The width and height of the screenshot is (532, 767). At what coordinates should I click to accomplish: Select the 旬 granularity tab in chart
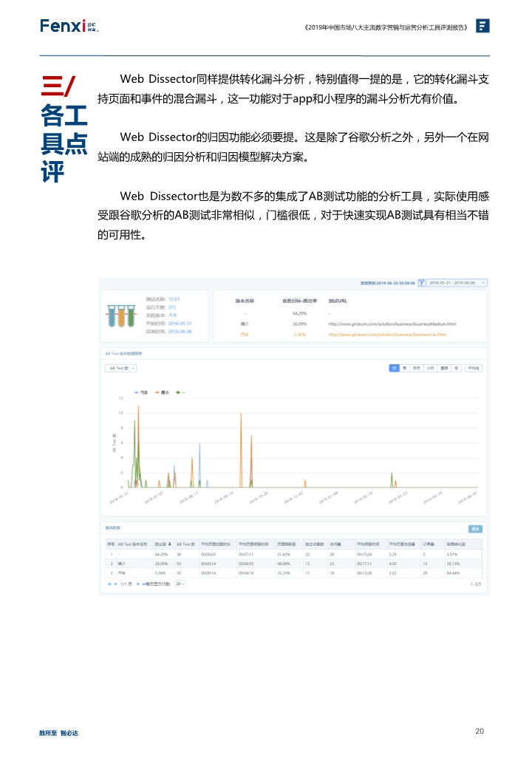(456, 368)
